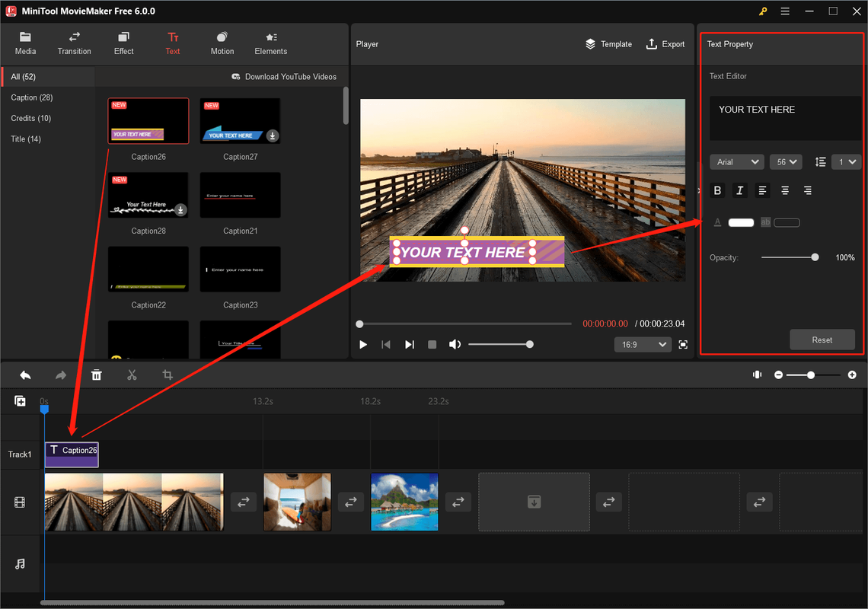The image size is (868, 609).
Task: Select the Caption22 thumbnail
Action: pos(148,269)
